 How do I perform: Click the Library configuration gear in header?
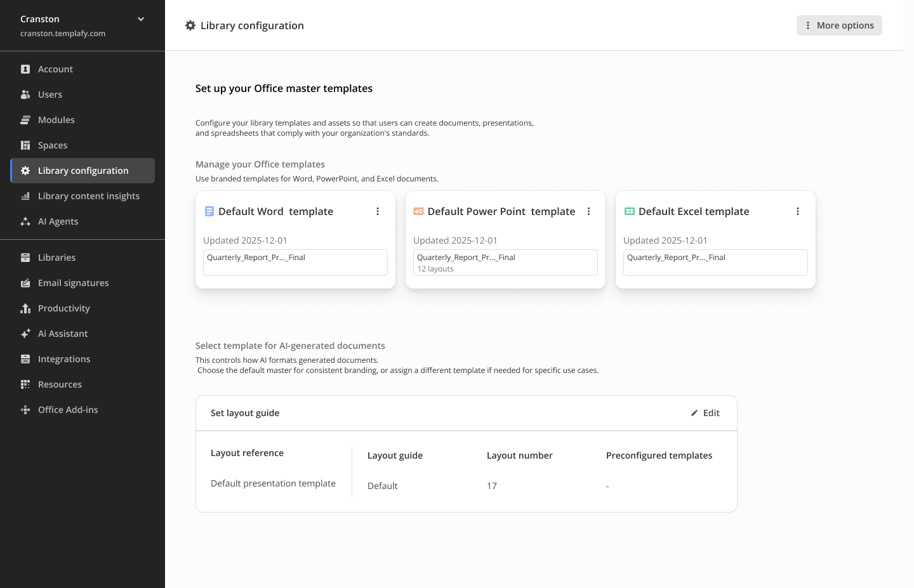point(190,25)
